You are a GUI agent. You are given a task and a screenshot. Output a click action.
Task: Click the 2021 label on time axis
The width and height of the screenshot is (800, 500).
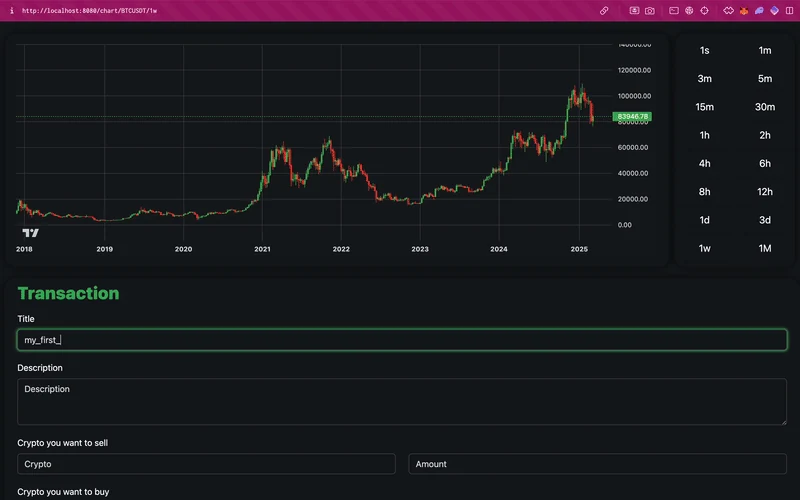(x=262, y=249)
